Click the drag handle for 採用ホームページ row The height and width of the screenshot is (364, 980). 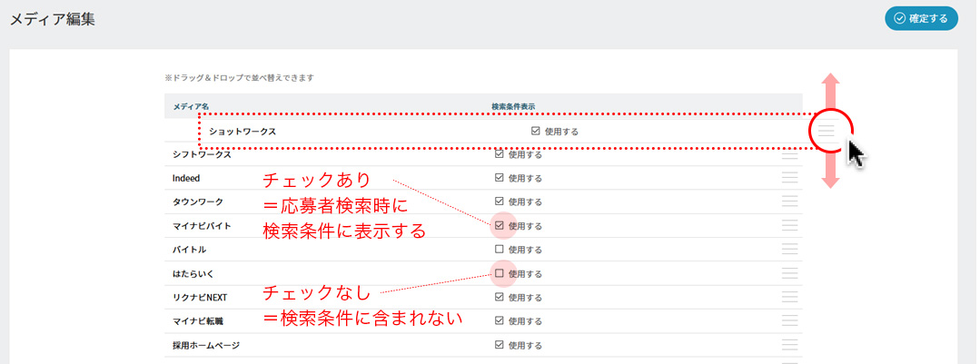tap(789, 344)
